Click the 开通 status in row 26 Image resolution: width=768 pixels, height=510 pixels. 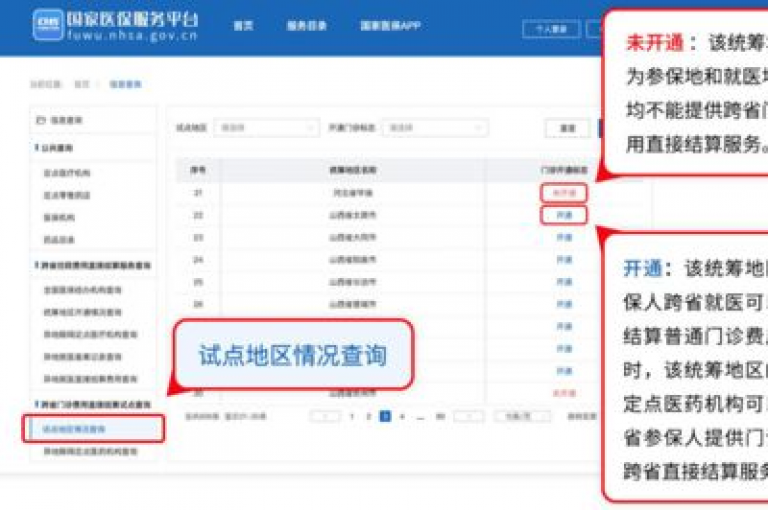[x=564, y=304]
